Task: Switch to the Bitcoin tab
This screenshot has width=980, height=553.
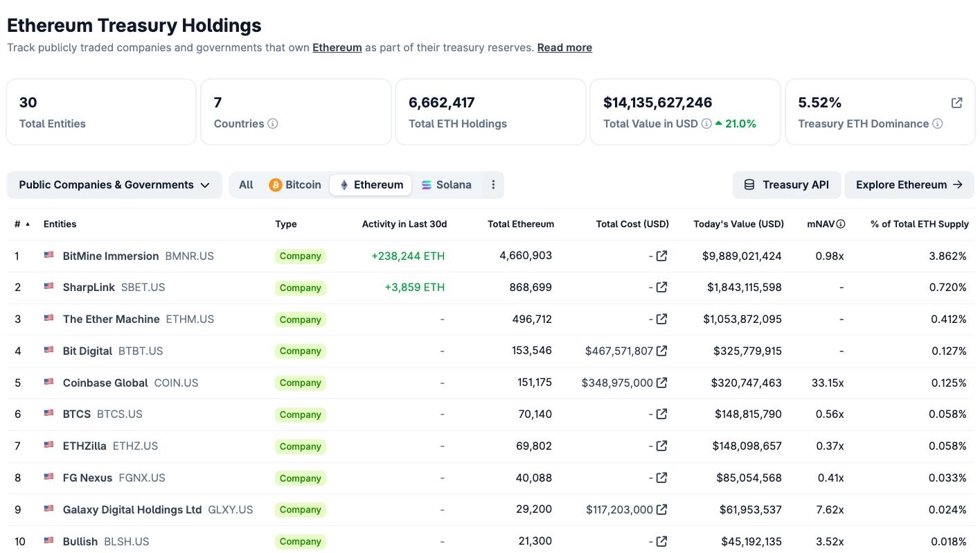Action: (295, 185)
